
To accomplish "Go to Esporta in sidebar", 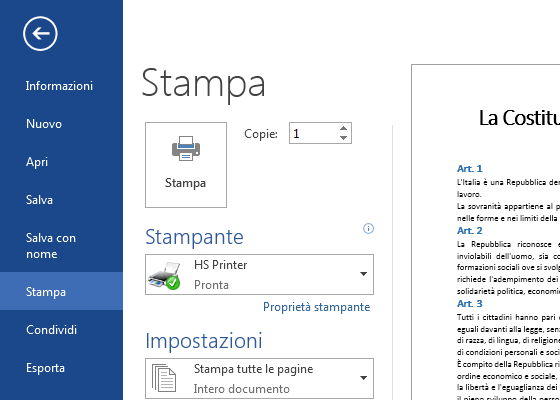I will pyautogui.click(x=45, y=368).
